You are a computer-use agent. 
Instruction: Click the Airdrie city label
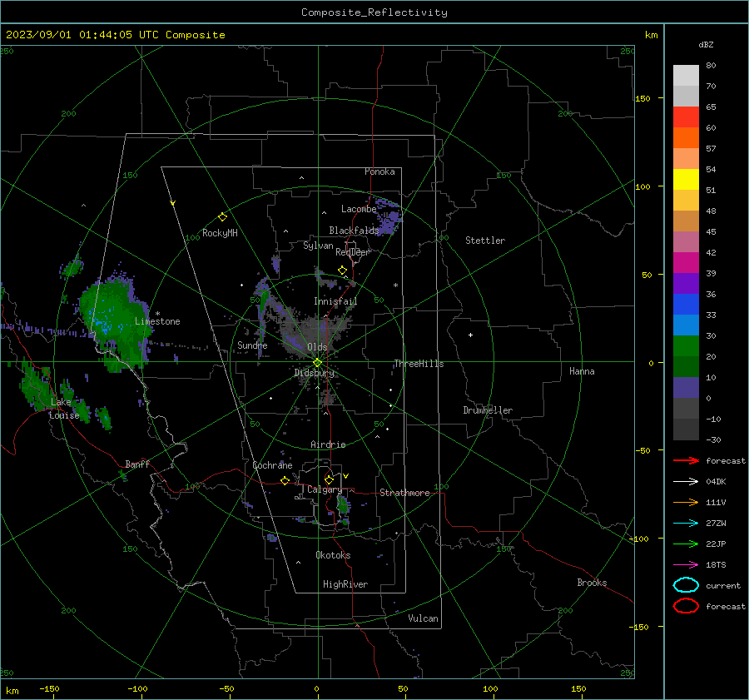pos(328,444)
